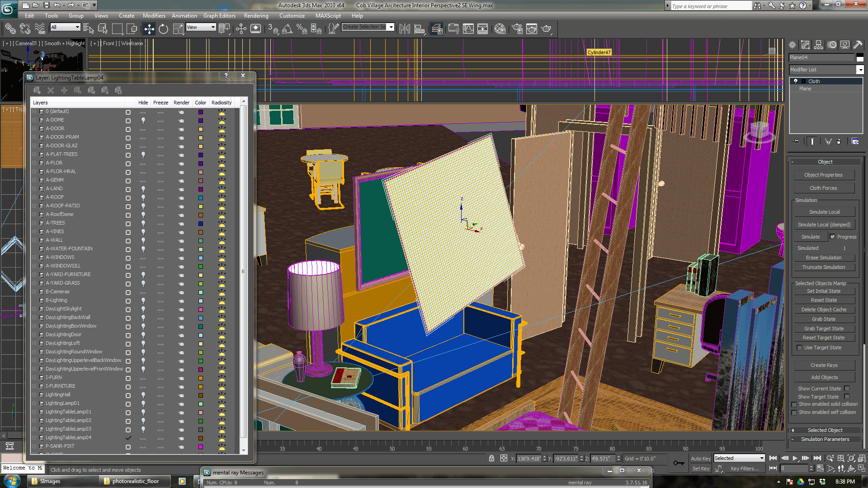Collapse the Object rollout header
This screenshot has width=868, height=488.
825,162
